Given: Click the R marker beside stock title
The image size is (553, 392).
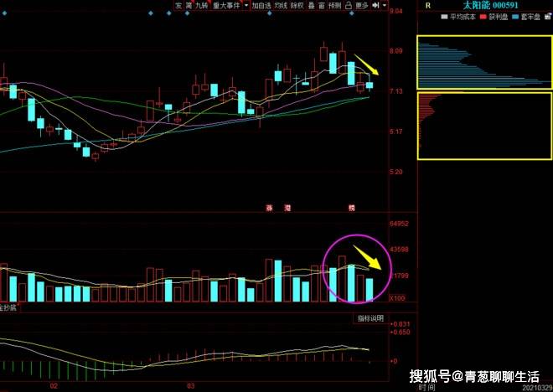Looking at the screenshot, I should [x=428, y=6].
